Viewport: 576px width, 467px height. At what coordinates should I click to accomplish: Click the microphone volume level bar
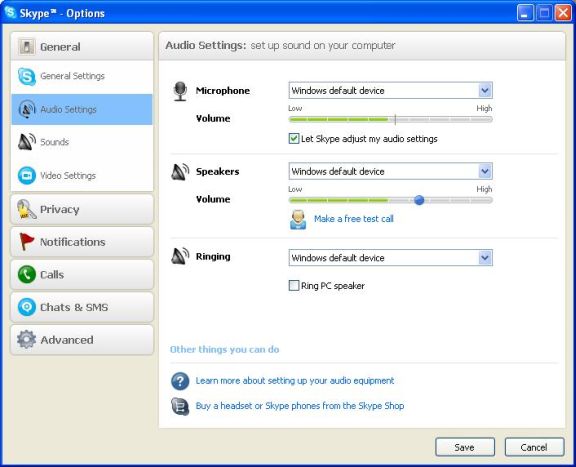coord(390,119)
